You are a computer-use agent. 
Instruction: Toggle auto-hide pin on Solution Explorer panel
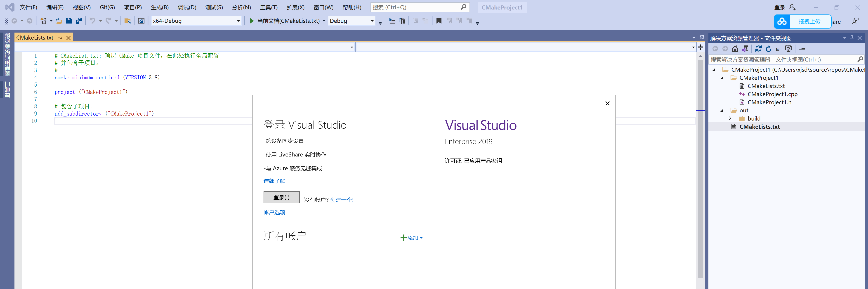(852, 38)
